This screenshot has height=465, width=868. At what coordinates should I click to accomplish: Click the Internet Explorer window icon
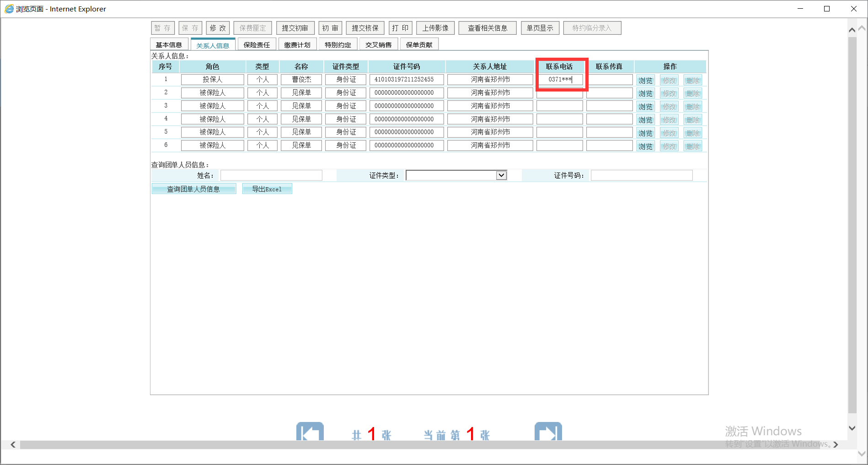[9, 9]
